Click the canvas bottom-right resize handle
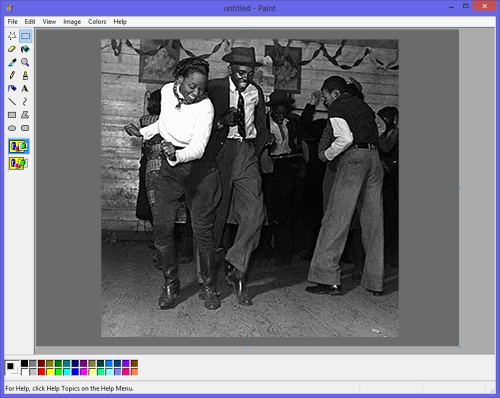The height and width of the screenshot is (398, 500). [x=460, y=347]
